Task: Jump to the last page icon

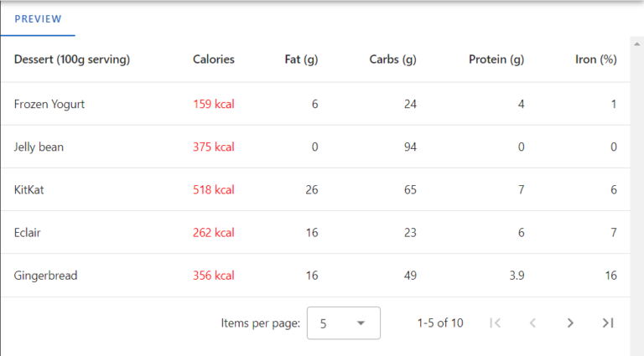Action: 609,322
